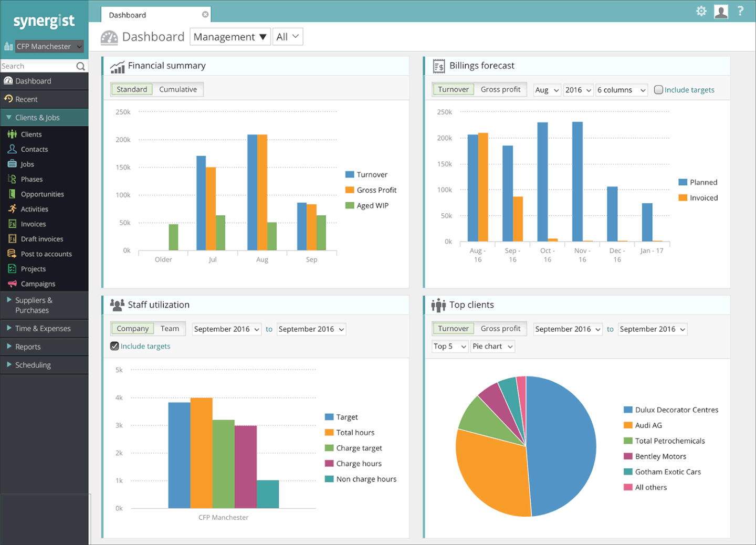This screenshot has height=545, width=756.
Task: Switch Financial summary to Cumulative view
Action: (x=178, y=89)
